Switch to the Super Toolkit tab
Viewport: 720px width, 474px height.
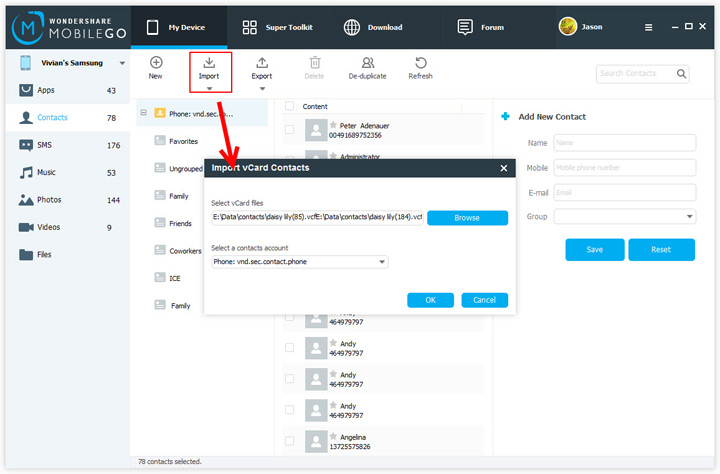coord(277,28)
